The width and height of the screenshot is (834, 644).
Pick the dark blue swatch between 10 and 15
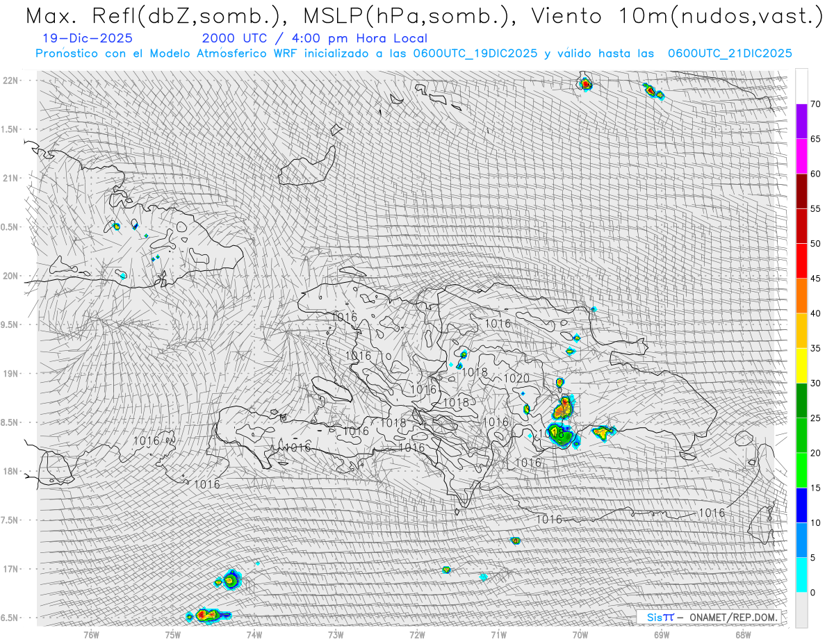coord(801,505)
